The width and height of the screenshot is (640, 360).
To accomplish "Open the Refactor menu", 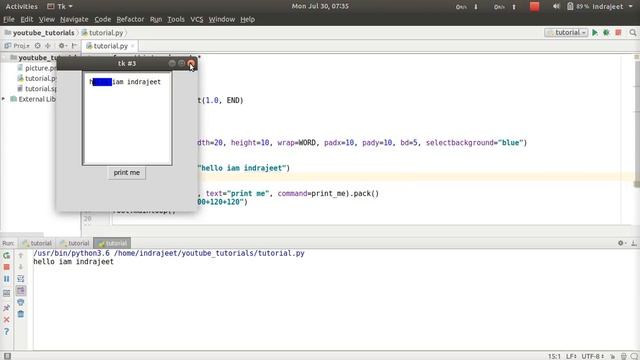I will (130, 19).
